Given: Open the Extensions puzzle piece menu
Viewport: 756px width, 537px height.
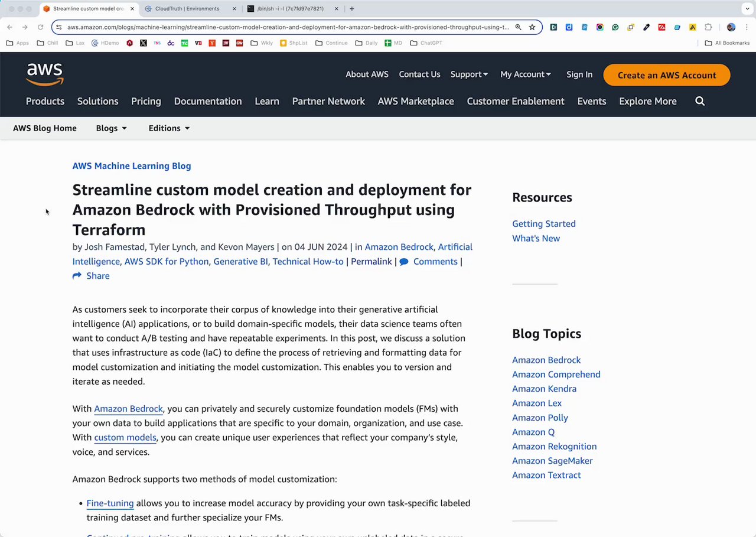Looking at the screenshot, I should pyautogui.click(x=708, y=27).
